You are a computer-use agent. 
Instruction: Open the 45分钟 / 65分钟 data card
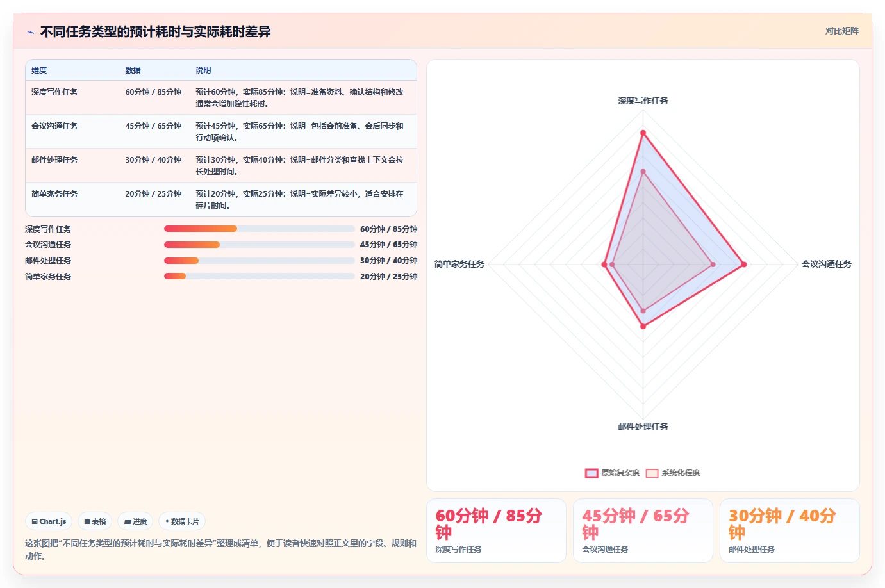(643, 531)
